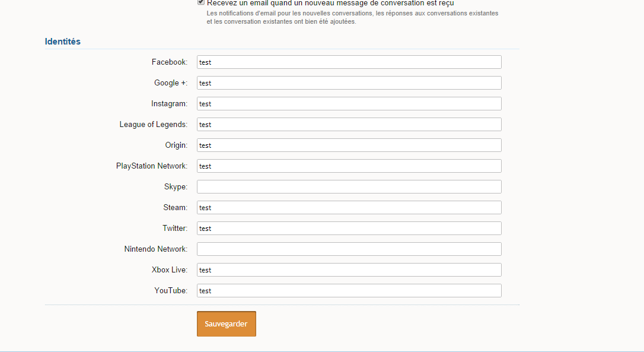Toggle email notification for new conversation messages

coord(201,2)
